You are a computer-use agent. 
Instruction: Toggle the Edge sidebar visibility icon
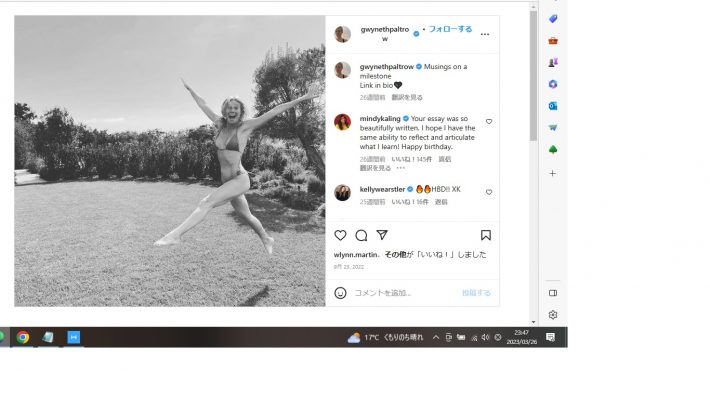click(552, 293)
